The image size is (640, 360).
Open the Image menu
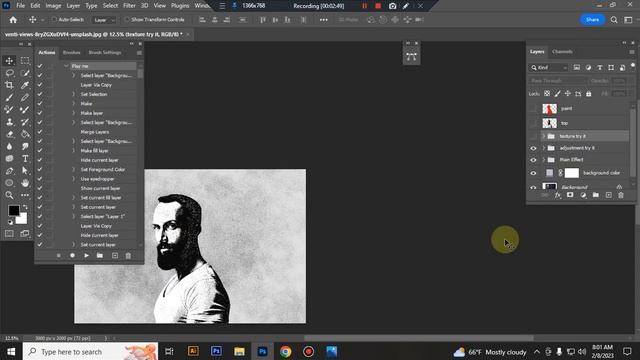point(53,6)
